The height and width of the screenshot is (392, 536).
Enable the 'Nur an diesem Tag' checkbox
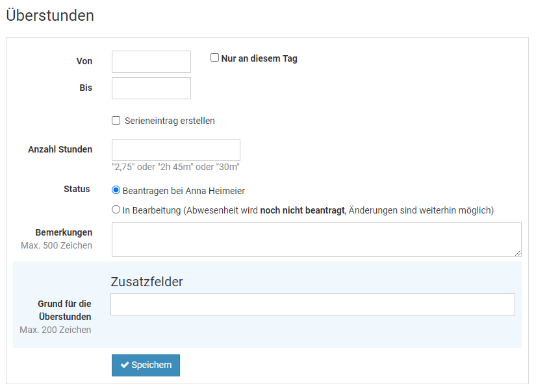click(x=214, y=58)
